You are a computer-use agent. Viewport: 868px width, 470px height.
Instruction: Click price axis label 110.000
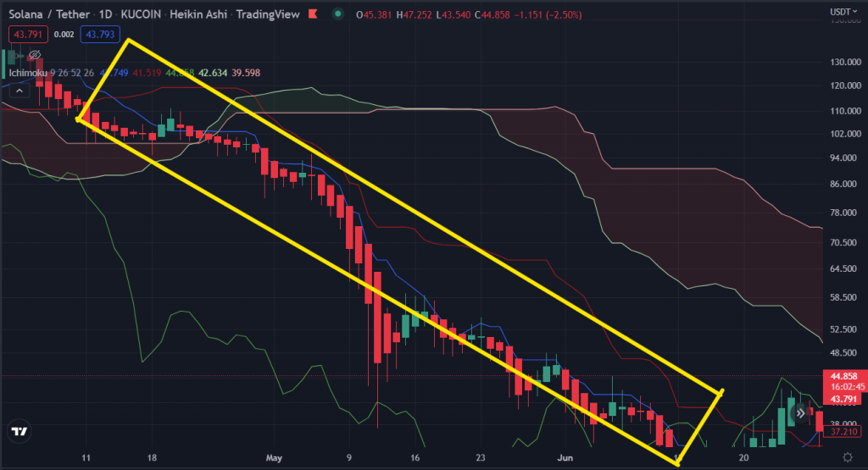[845, 111]
